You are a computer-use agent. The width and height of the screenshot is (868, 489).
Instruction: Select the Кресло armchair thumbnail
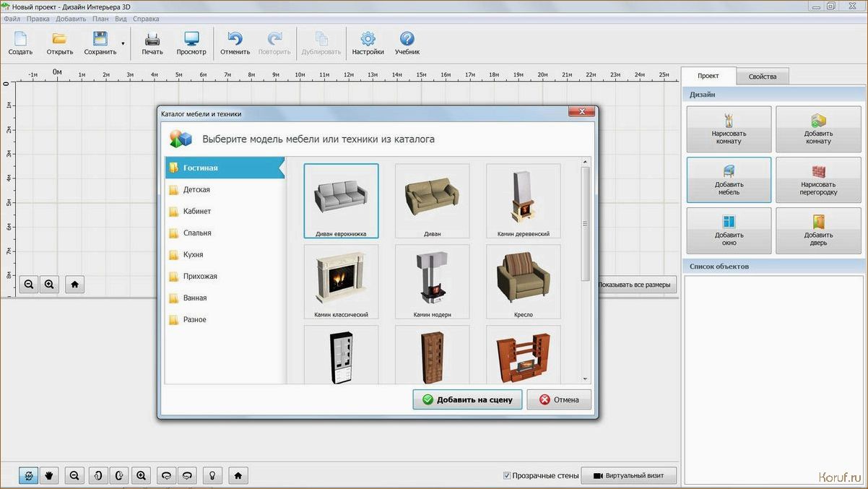pos(523,282)
